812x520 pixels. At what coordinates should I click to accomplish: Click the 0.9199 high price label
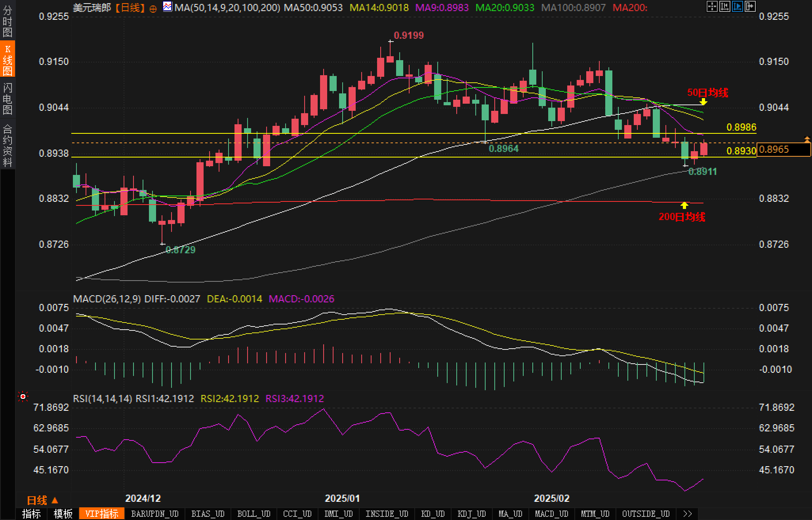tap(409, 35)
